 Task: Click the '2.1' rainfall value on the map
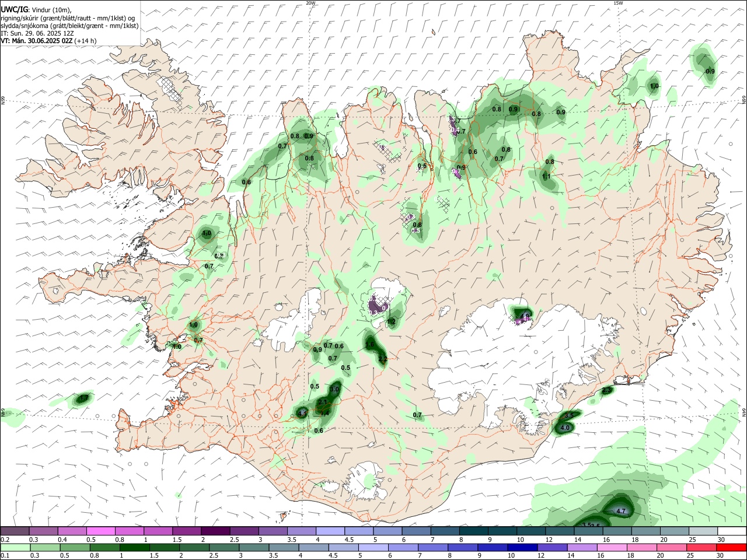pyautogui.click(x=323, y=402)
